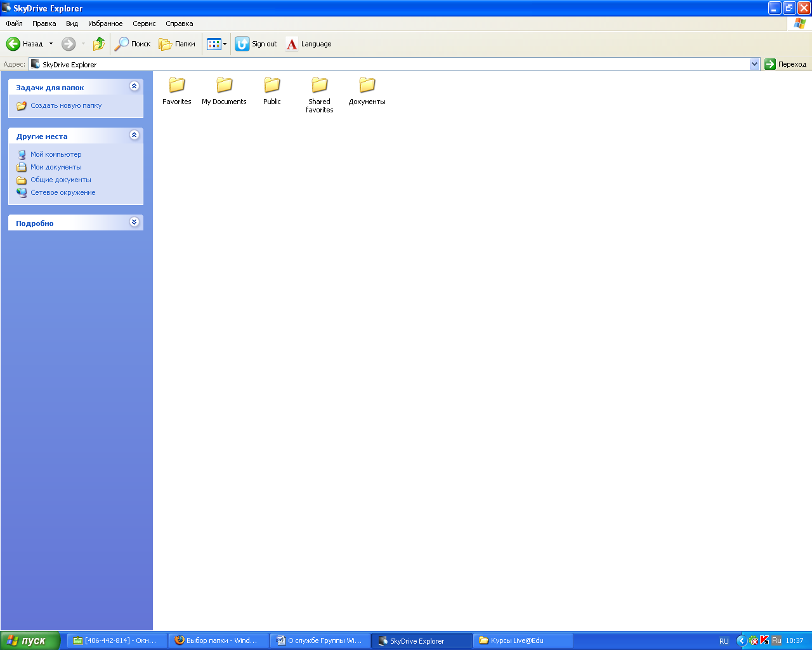The height and width of the screenshot is (650, 812).
Task: Click the RU language indicator in tray
Action: pos(724,641)
